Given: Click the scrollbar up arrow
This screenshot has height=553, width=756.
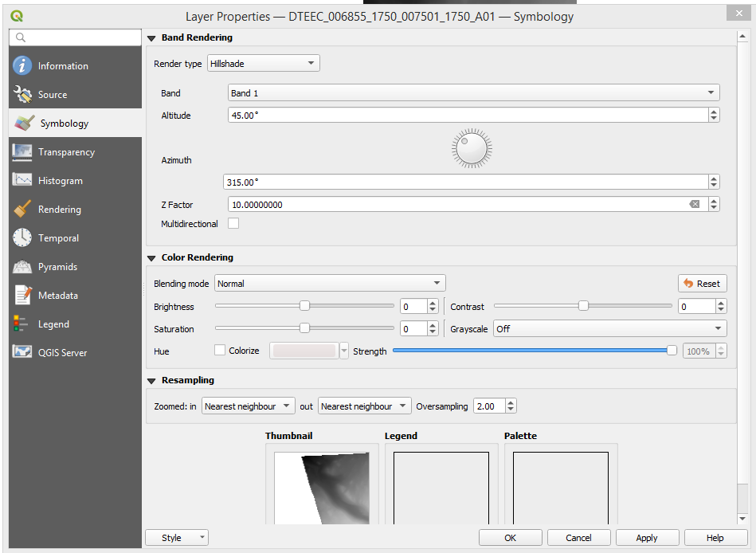Looking at the screenshot, I should pyautogui.click(x=742, y=37).
